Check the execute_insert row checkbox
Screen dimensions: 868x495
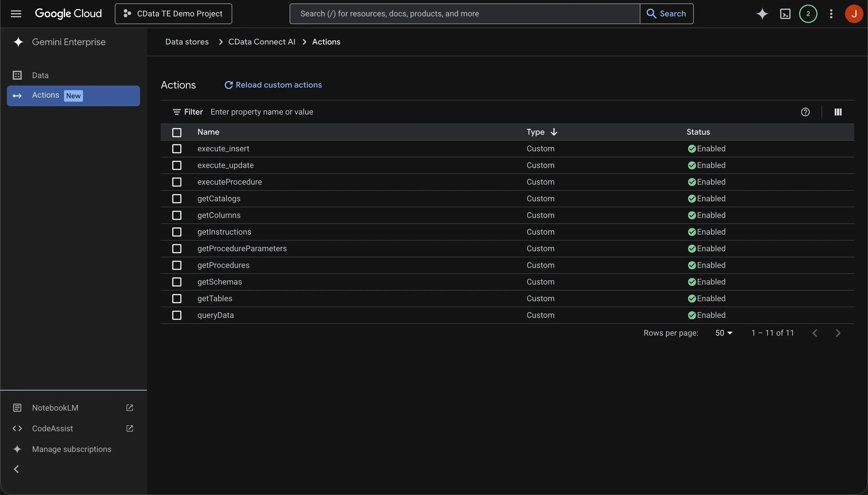click(x=177, y=148)
